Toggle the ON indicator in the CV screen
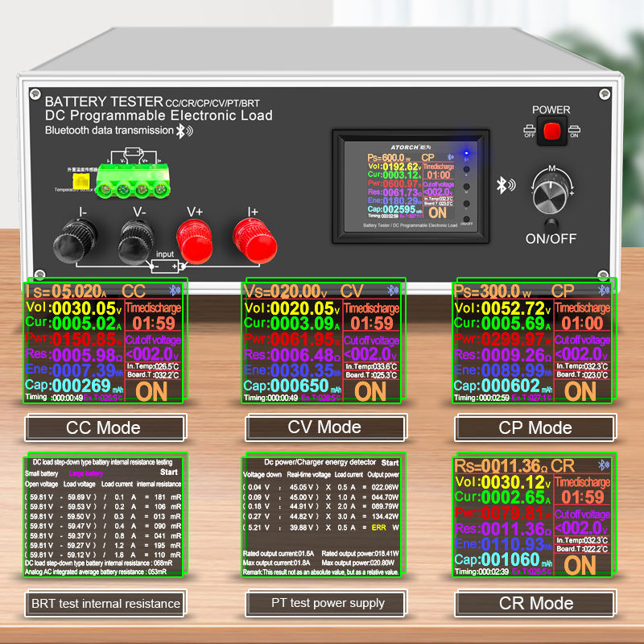Screen dimensions: 644x644 pyautogui.click(x=370, y=392)
